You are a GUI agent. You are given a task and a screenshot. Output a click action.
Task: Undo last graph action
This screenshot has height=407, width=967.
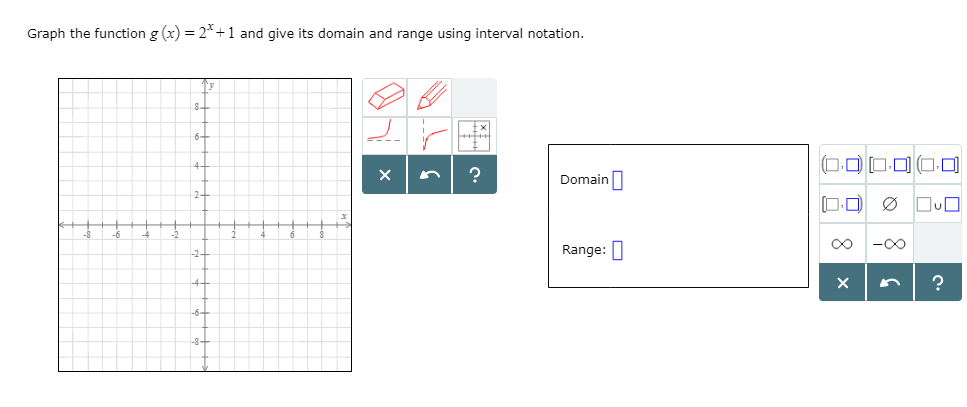point(430,175)
